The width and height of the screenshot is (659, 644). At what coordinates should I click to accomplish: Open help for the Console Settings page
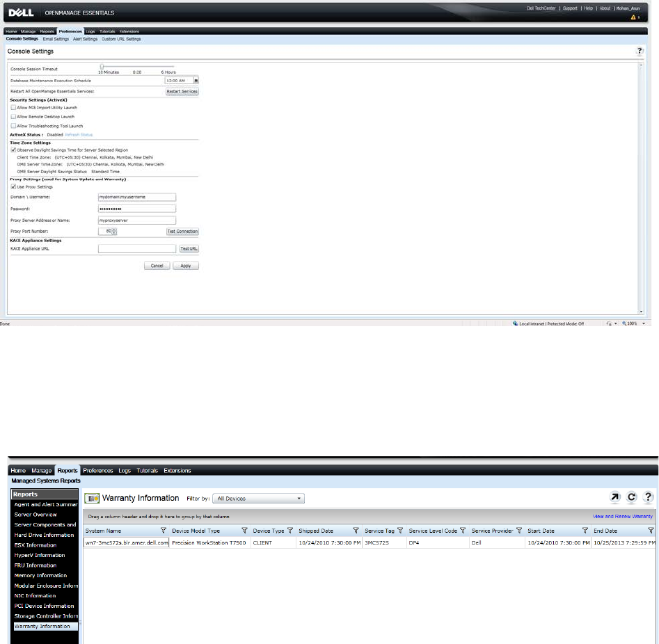click(640, 51)
